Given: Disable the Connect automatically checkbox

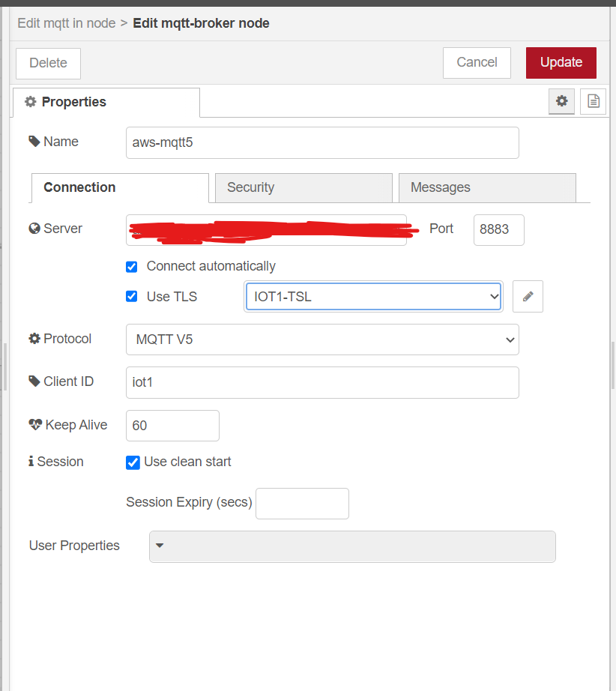Looking at the screenshot, I should pos(131,267).
